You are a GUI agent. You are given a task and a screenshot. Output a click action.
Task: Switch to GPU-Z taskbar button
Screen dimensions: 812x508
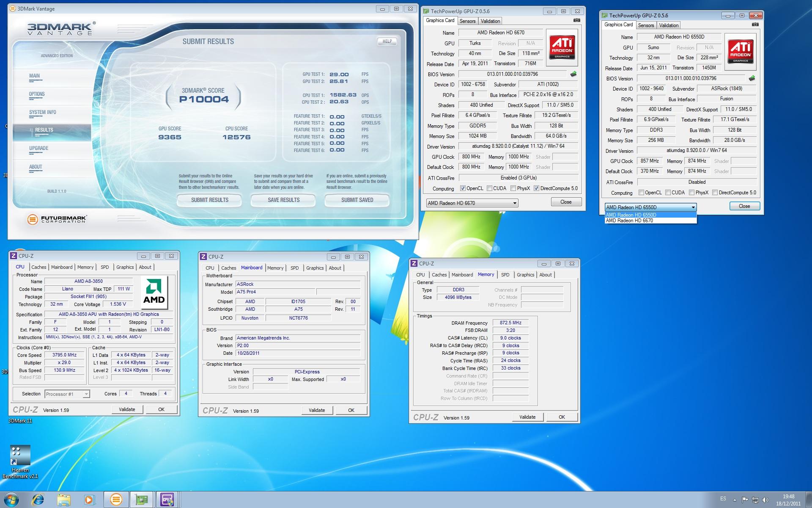click(x=142, y=500)
